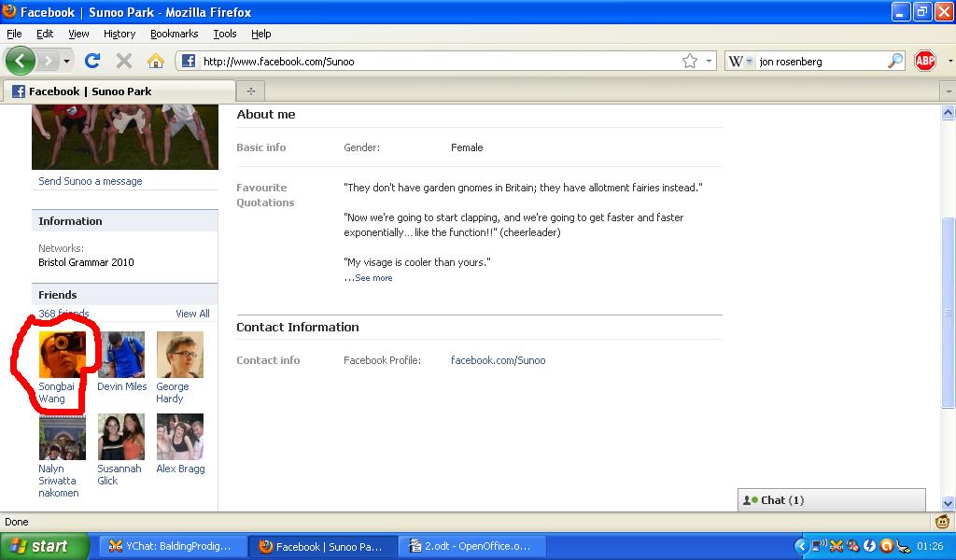Open the Bookmarks menu
The height and width of the screenshot is (560, 956).
tap(174, 34)
